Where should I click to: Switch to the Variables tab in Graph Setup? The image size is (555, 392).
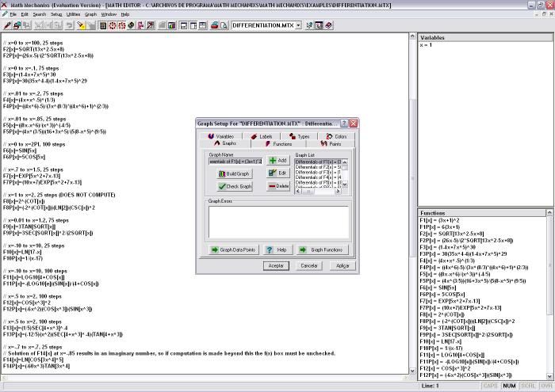point(221,136)
